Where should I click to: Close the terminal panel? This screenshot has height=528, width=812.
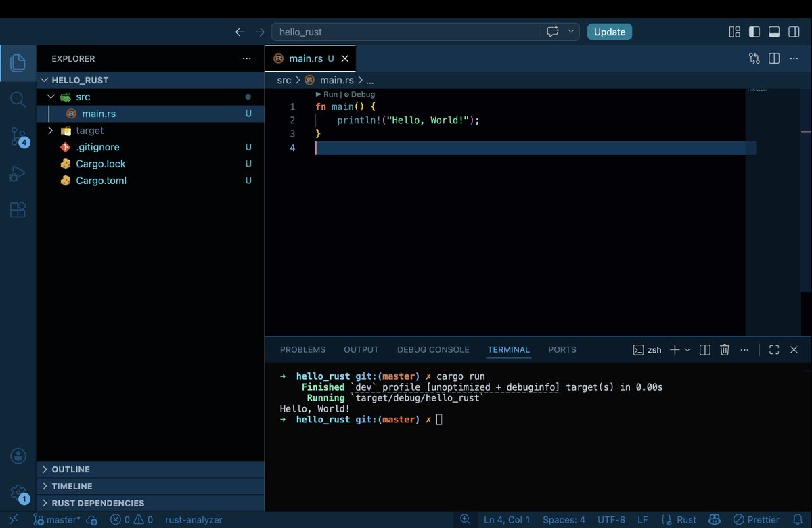pyautogui.click(x=794, y=350)
